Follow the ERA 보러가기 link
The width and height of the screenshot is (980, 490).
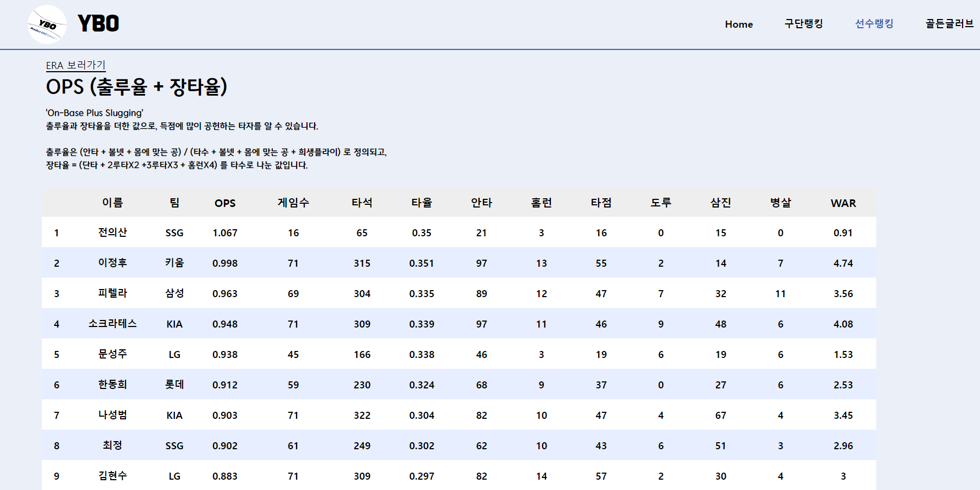click(76, 65)
